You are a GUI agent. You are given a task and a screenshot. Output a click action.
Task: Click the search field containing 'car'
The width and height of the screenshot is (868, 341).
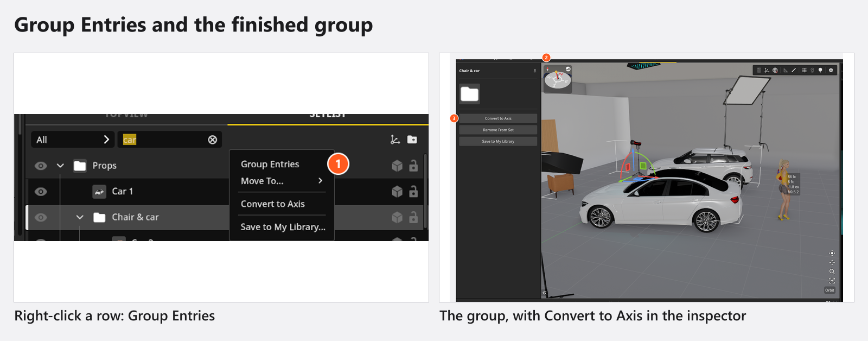[170, 140]
